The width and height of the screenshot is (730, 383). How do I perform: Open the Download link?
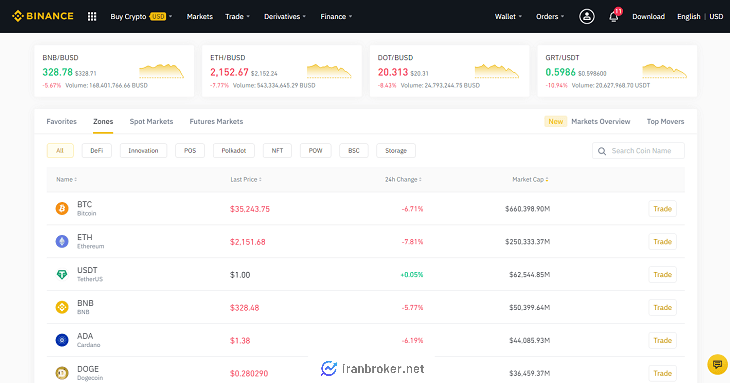648,16
